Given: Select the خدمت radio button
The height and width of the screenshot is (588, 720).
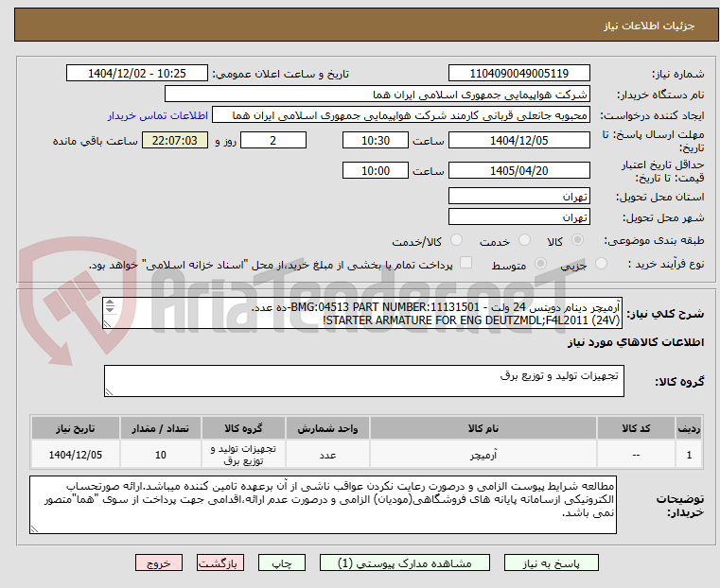Looking at the screenshot, I should (x=524, y=240).
